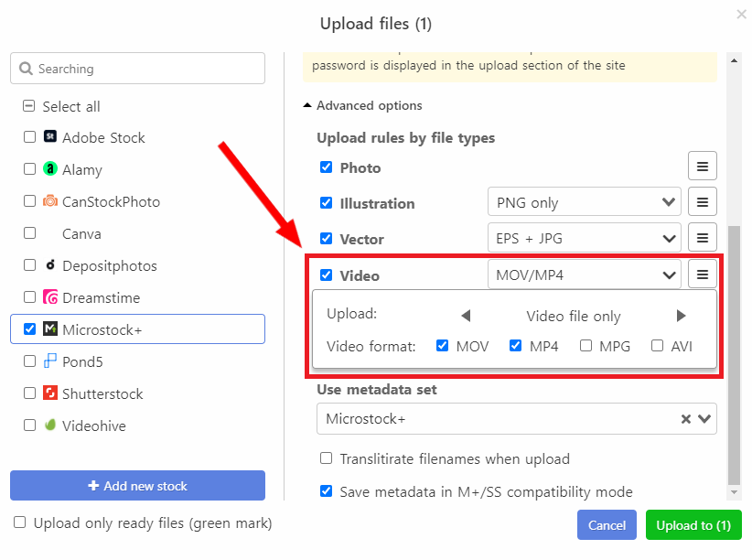Click the Upload to (1) button
The width and height of the screenshot is (752, 560).
[x=693, y=525]
